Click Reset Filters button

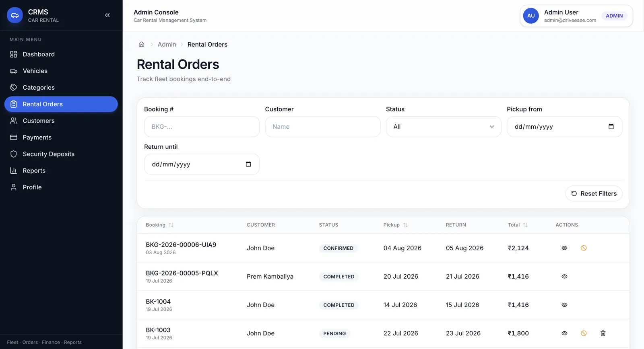coord(594,193)
